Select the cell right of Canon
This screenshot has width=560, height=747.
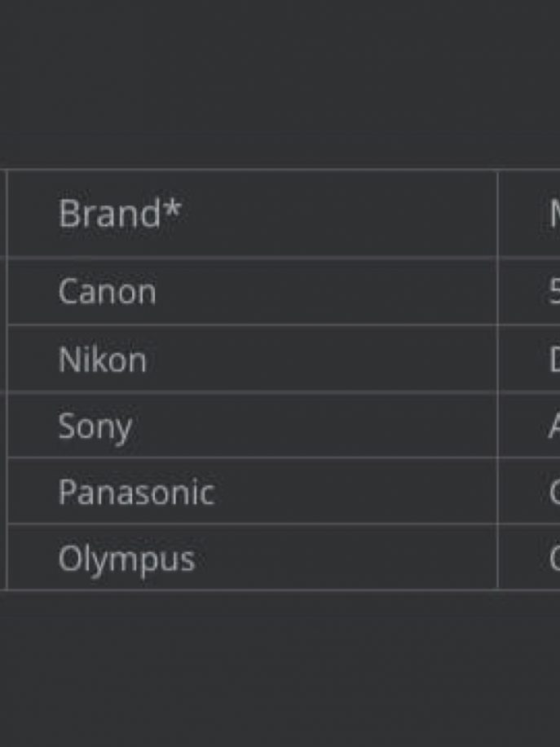(552, 292)
